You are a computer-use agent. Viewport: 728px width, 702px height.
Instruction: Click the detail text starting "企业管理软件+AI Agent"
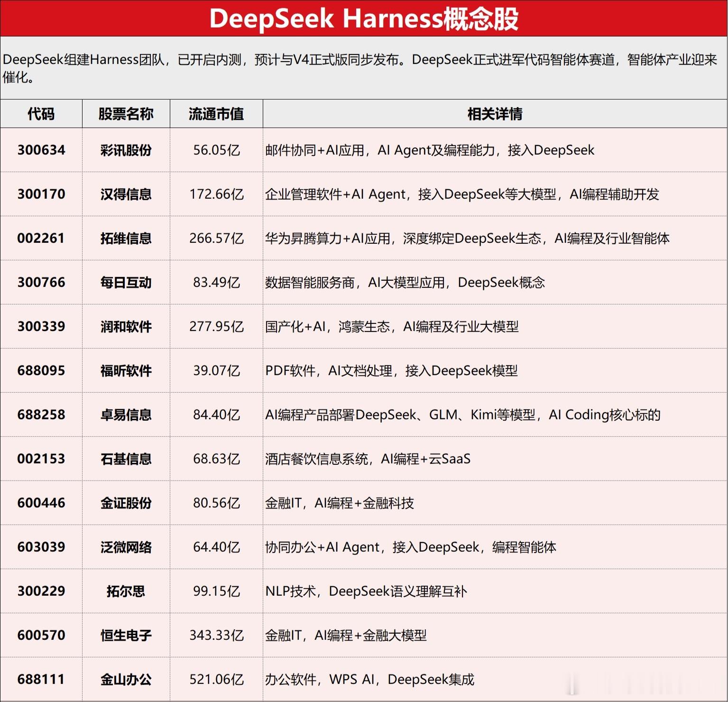click(x=462, y=194)
